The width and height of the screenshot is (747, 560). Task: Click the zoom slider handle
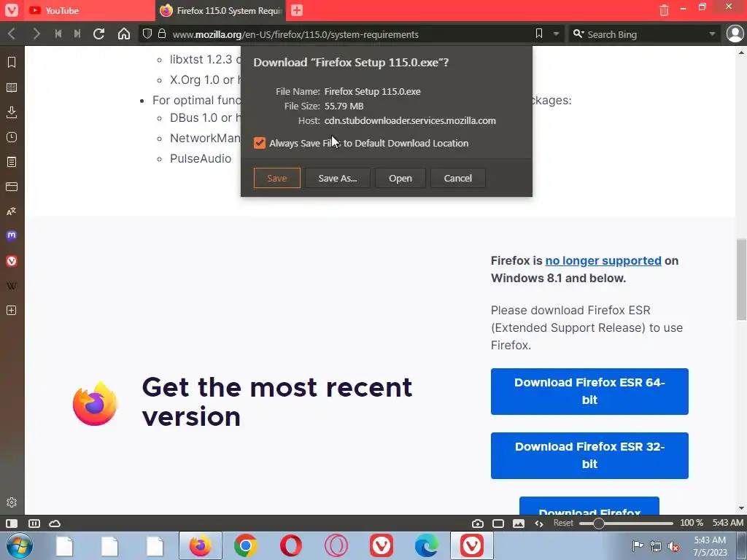pos(598,524)
